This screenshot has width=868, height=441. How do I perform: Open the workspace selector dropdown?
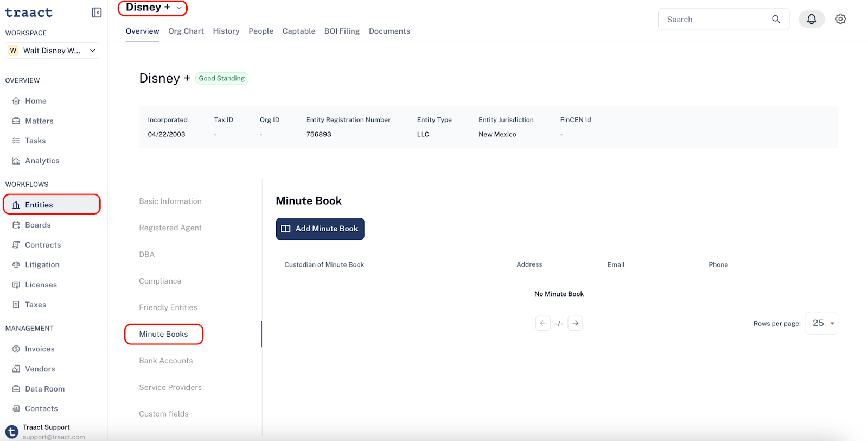tap(52, 51)
